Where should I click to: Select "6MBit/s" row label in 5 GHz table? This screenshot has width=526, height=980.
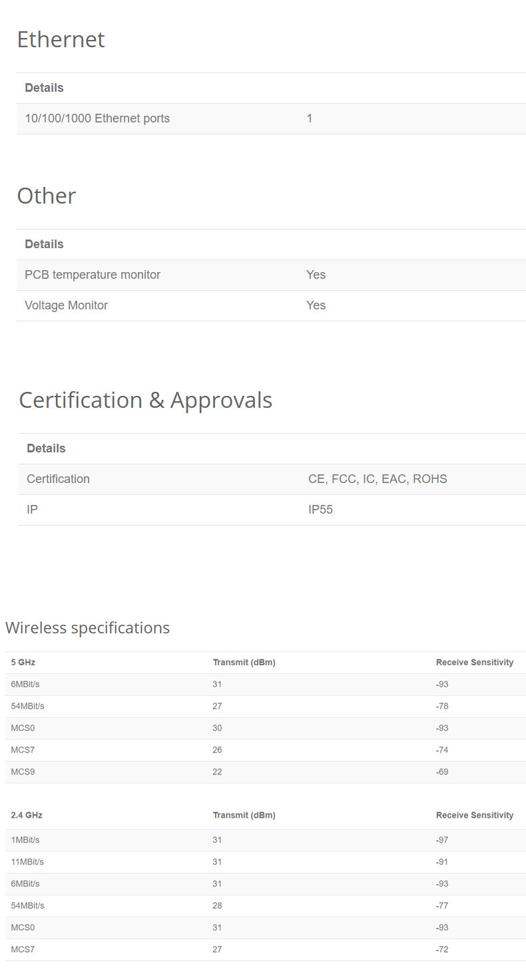(x=25, y=685)
